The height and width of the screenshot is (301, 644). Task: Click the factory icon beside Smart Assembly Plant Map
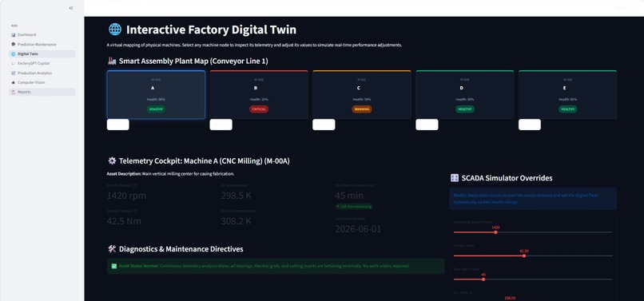112,61
